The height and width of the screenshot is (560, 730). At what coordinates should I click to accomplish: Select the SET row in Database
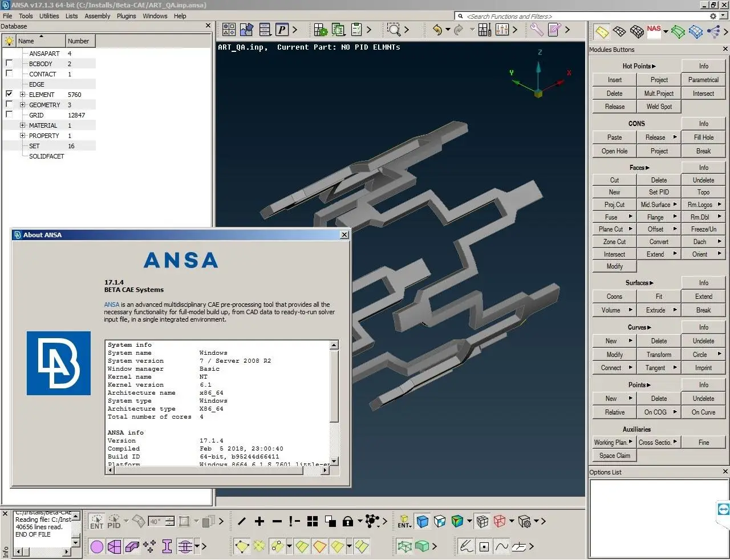[49, 146]
